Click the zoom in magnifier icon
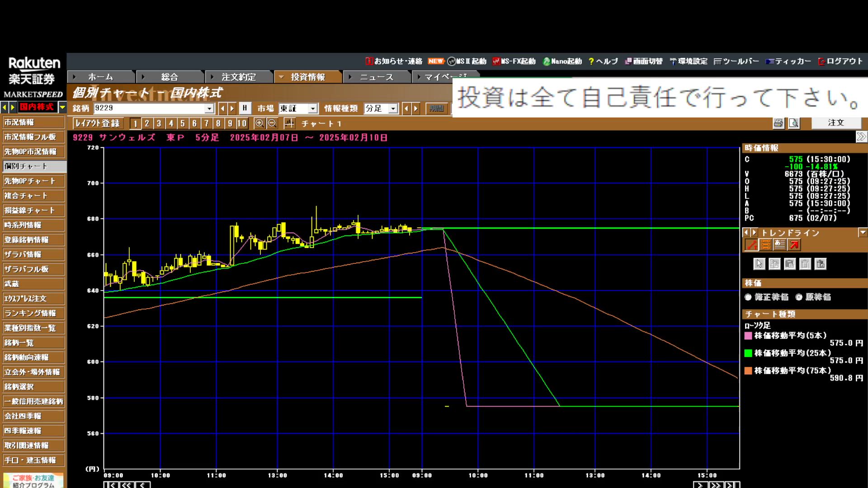868x488 pixels. pyautogui.click(x=259, y=123)
